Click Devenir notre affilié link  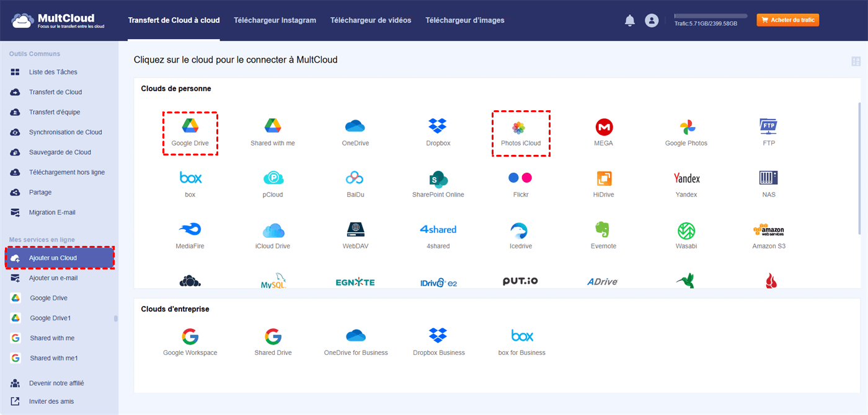pyautogui.click(x=56, y=383)
